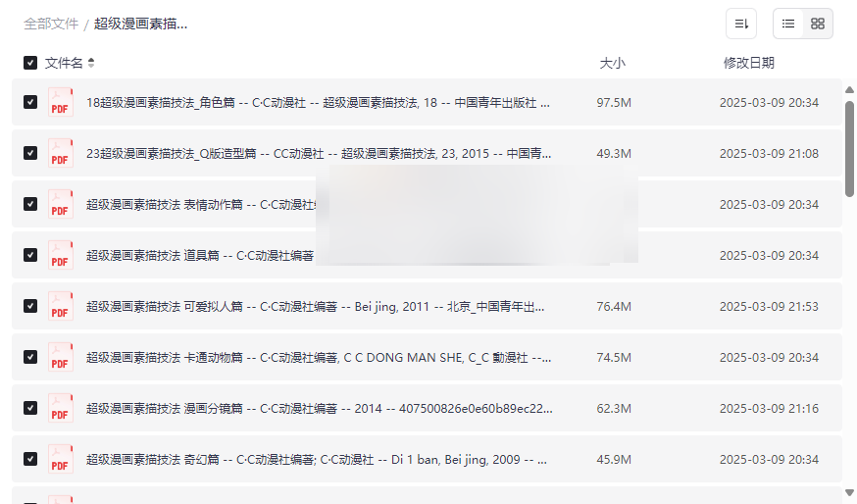Click the 97.5M size value
Screen dimensions: 857x504
(x=614, y=103)
